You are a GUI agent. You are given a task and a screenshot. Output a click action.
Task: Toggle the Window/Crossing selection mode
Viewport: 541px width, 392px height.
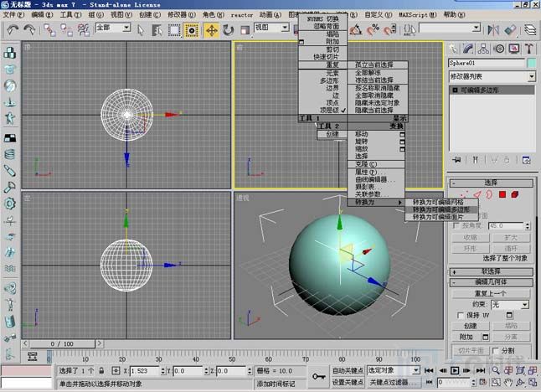[x=192, y=30]
